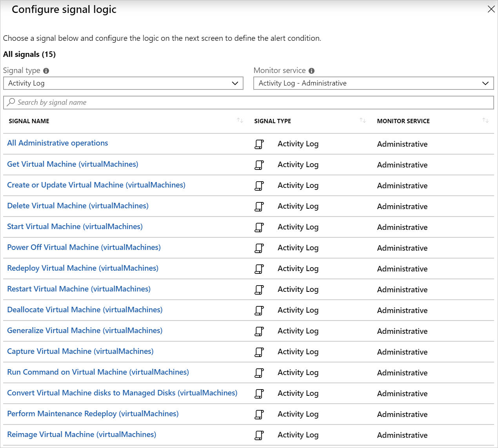The width and height of the screenshot is (498, 448).
Task: Click Administrative cell in Delete Virtual Machine row
Action: pos(402,207)
